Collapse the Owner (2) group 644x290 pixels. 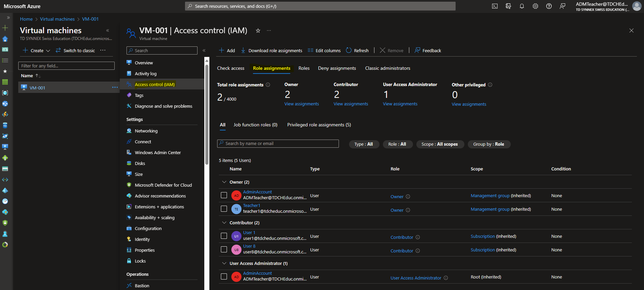[x=224, y=182]
